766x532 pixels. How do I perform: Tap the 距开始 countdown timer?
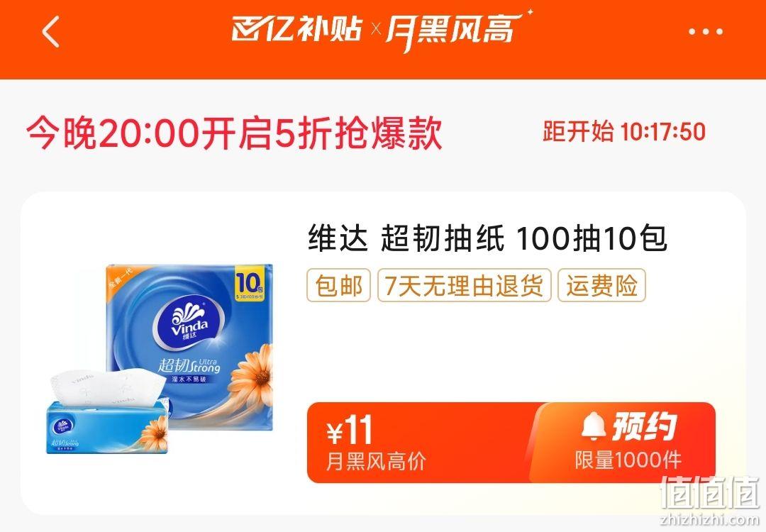(624, 132)
